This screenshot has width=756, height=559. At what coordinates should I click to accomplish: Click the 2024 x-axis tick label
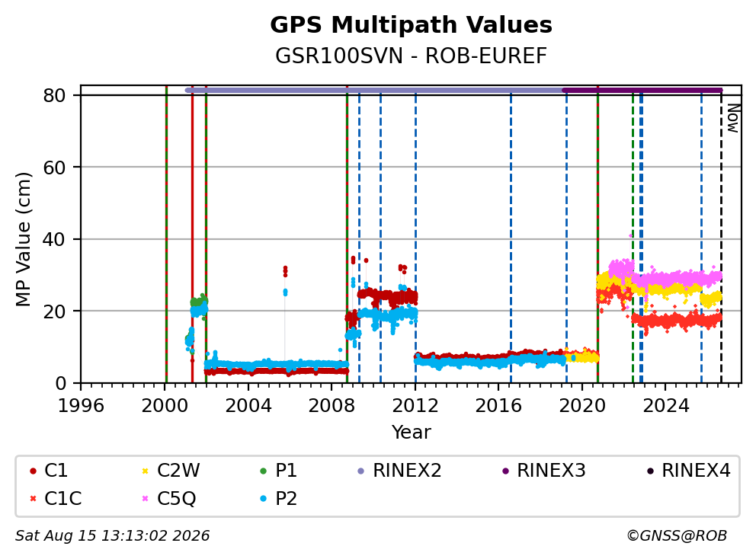pyautogui.click(x=666, y=406)
